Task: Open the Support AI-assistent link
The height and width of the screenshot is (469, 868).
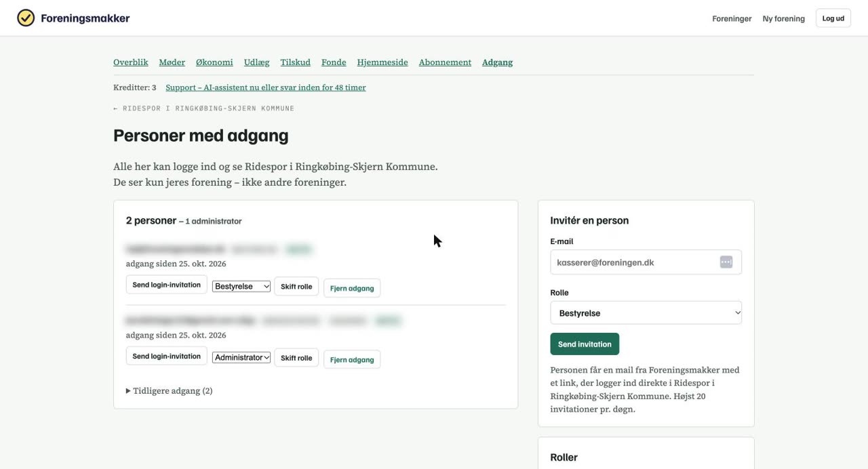Action: click(266, 87)
